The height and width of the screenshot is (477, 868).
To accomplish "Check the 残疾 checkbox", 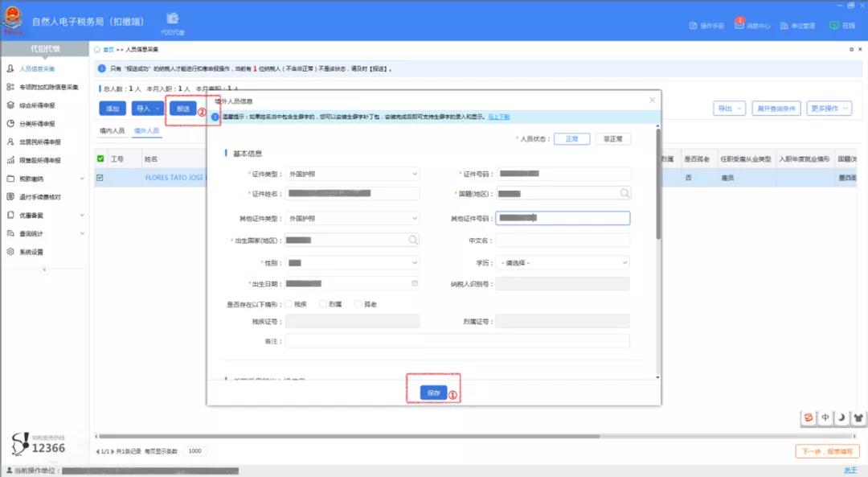I will (289, 303).
